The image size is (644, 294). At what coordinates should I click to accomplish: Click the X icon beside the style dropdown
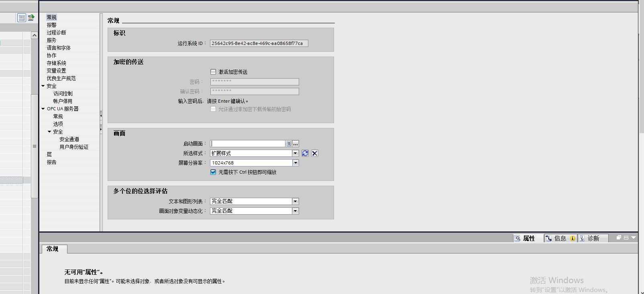(x=315, y=153)
